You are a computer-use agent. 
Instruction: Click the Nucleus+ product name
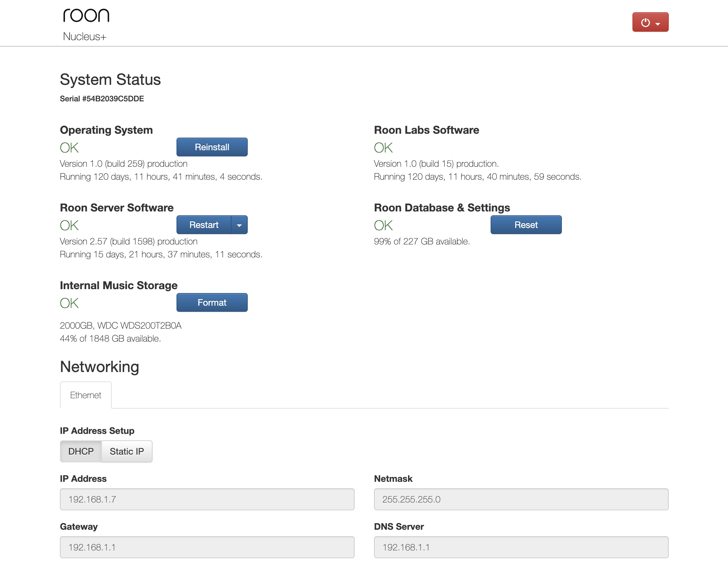click(85, 37)
